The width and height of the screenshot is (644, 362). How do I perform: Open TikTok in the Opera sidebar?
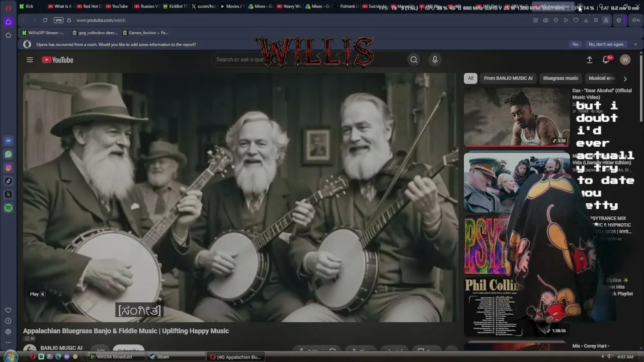tap(8, 181)
